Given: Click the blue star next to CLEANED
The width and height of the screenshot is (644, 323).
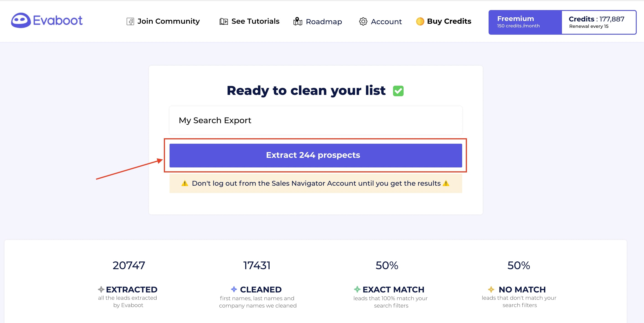Looking at the screenshot, I should (234, 289).
